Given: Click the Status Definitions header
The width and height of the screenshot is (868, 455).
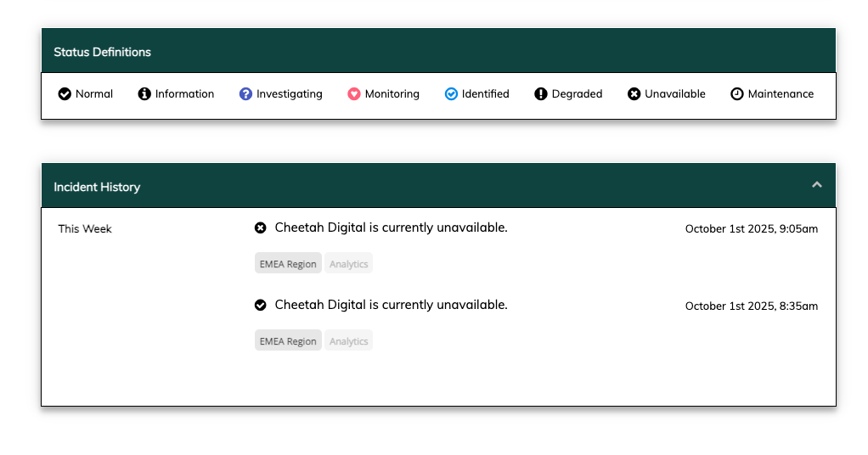Looking at the screenshot, I should pos(102,52).
